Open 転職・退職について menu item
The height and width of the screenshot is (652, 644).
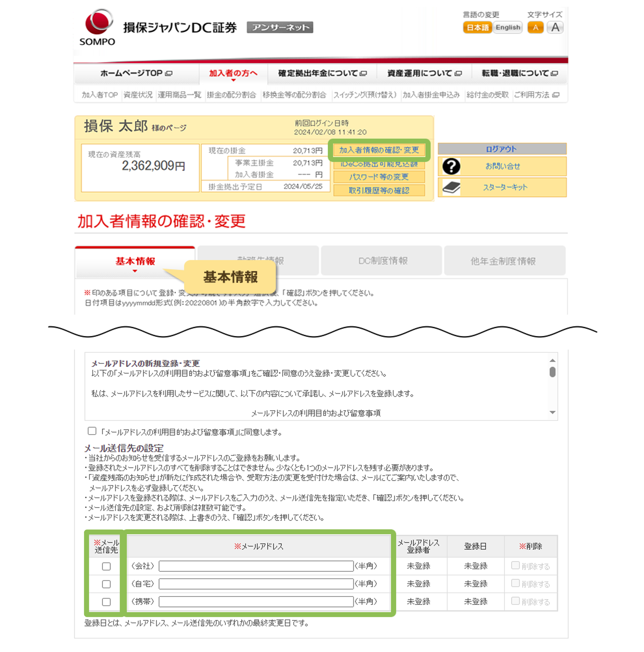tap(519, 73)
